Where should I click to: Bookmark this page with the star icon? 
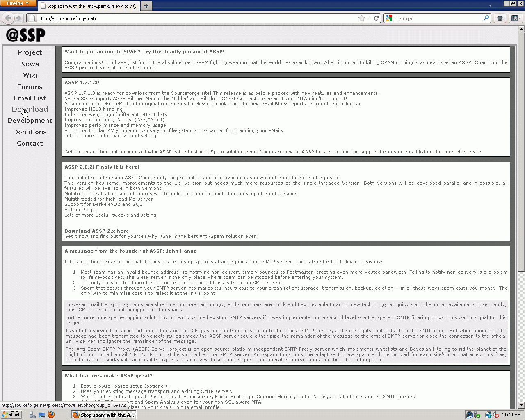[361, 18]
